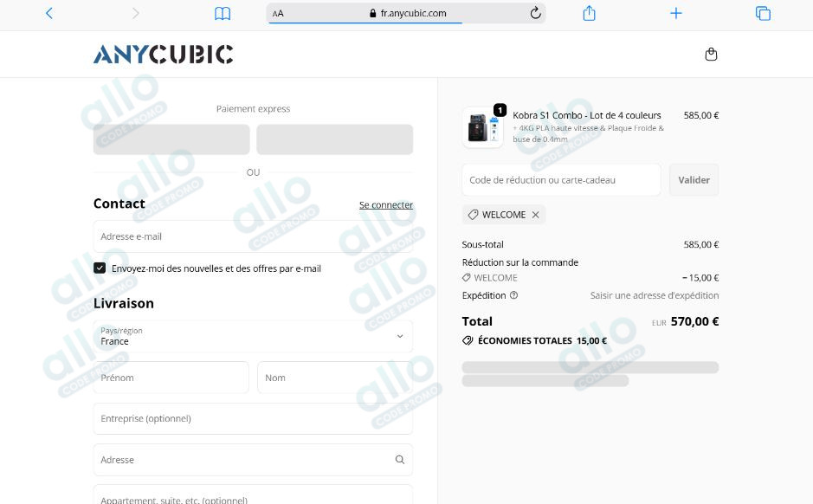813x504 pixels.
Task: Click the Adresse e-mail field
Action: (x=252, y=236)
